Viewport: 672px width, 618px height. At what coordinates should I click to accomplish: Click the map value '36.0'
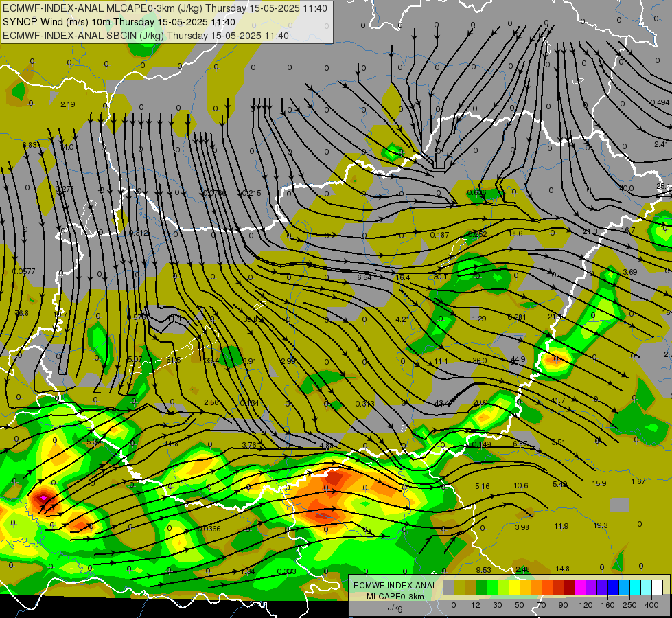point(480,360)
